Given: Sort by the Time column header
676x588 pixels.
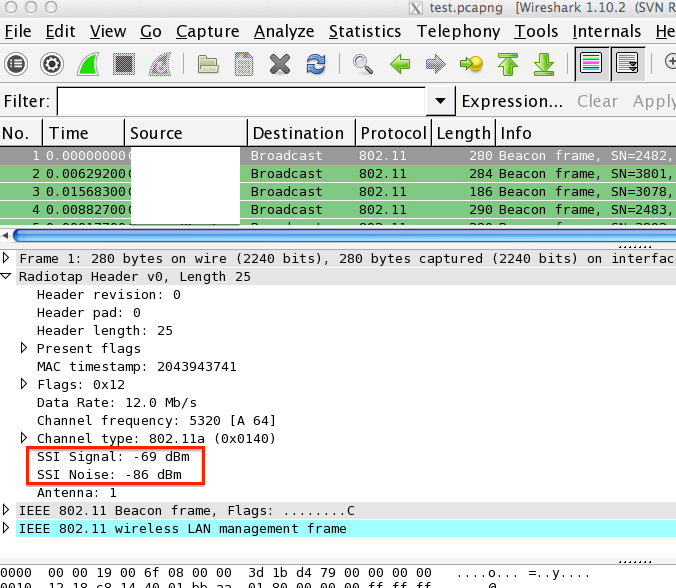Looking at the screenshot, I should pyautogui.click(x=83, y=133).
